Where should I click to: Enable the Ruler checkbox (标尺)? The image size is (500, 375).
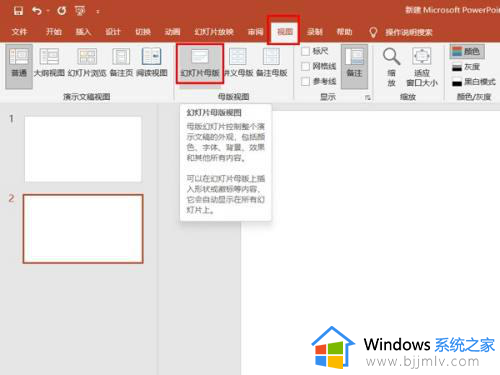pyautogui.click(x=305, y=51)
